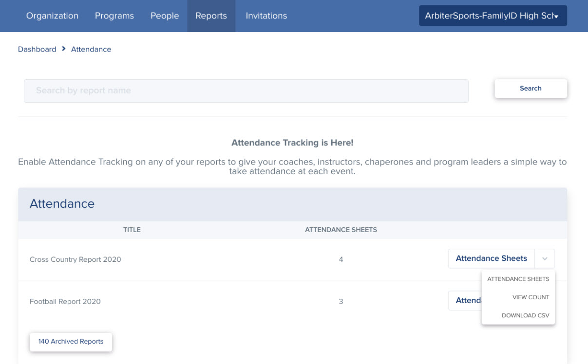
Task: Select Download CSV from the dropdown menu
Action: pyautogui.click(x=525, y=315)
